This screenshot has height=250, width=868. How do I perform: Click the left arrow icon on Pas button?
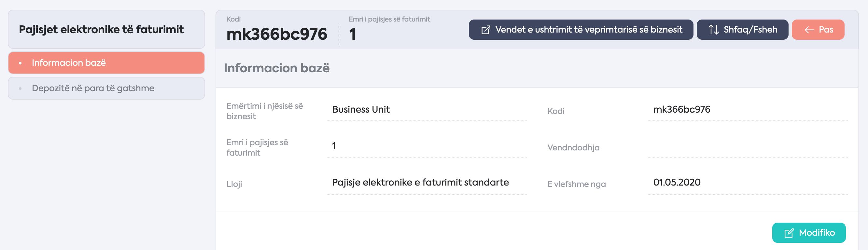click(x=809, y=30)
